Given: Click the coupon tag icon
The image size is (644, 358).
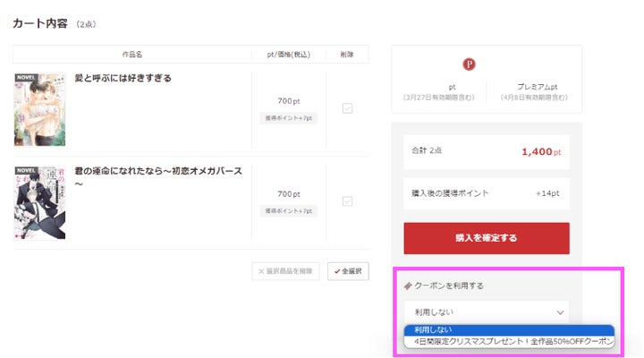Looking at the screenshot, I should point(408,286).
